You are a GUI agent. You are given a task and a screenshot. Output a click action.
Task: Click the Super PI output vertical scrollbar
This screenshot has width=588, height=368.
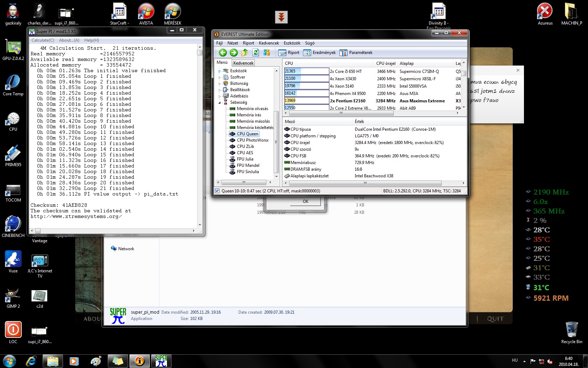pyautogui.click(x=200, y=136)
